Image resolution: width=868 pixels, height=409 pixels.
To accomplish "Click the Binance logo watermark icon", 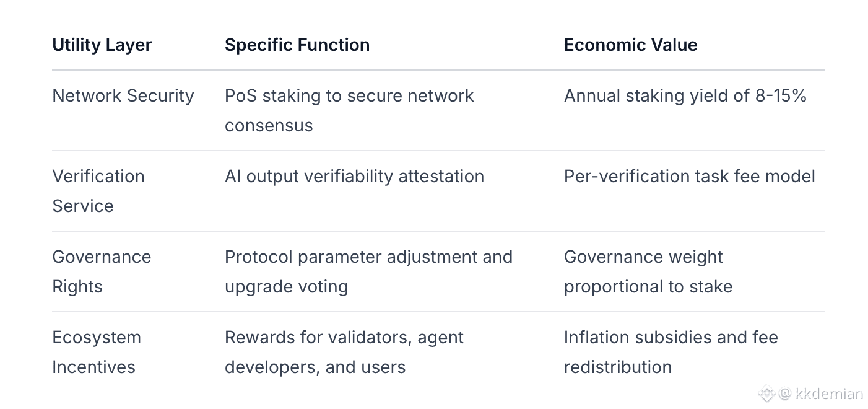I will pos(766,393).
